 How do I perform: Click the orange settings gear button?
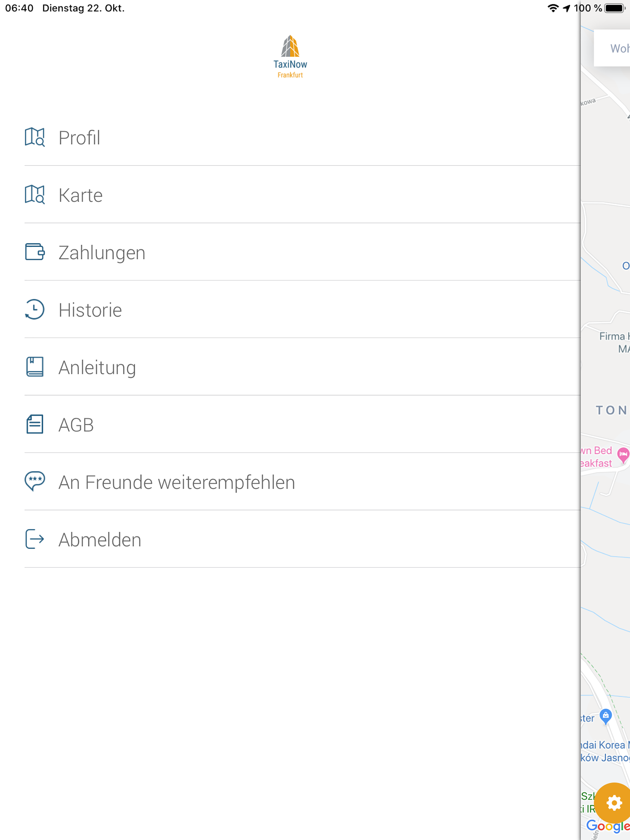(614, 803)
